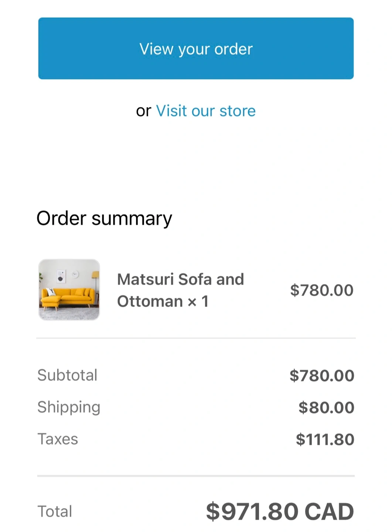392x532 pixels.
Task: Click the "or" text before the store link
Action: [143, 111]
